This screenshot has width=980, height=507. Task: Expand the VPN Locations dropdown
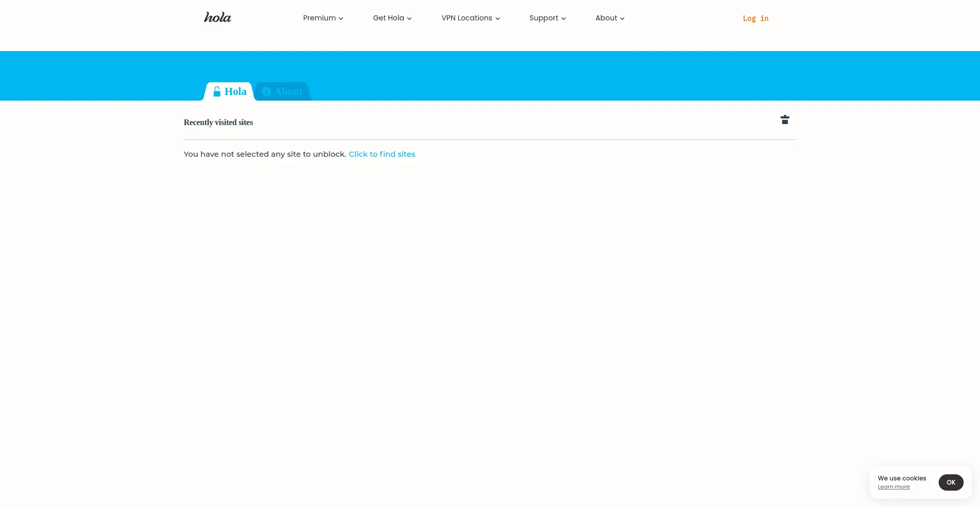click(x=467, y=18)
